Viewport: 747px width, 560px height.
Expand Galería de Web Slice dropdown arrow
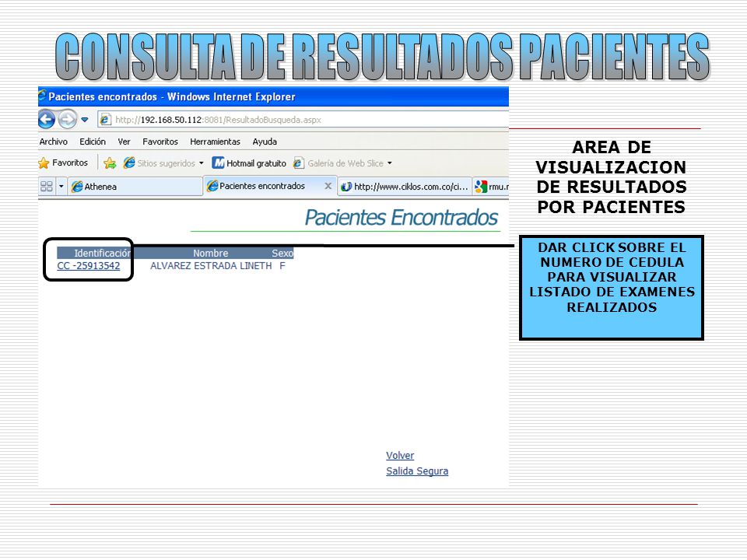click(x=390, y=163)
